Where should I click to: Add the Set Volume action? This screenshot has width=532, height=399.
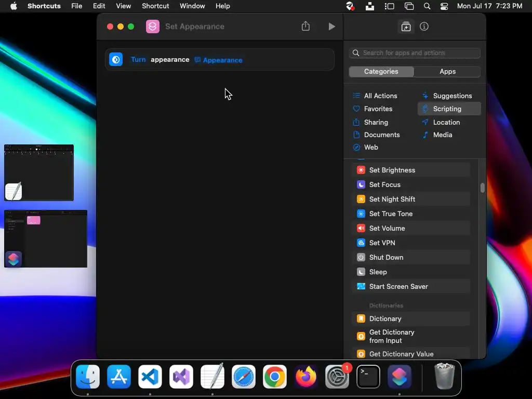coord(411,229)
